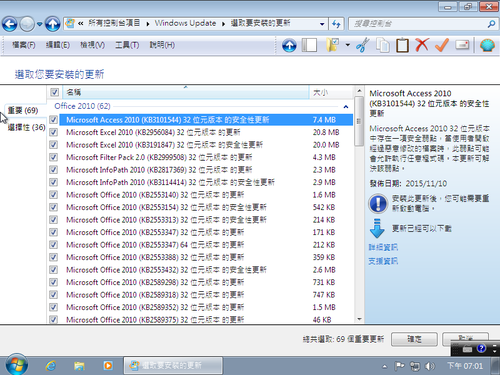Select Microsoft Office 2010 (KB2589318) row
The image size is (500, 375).
point(206,295)
